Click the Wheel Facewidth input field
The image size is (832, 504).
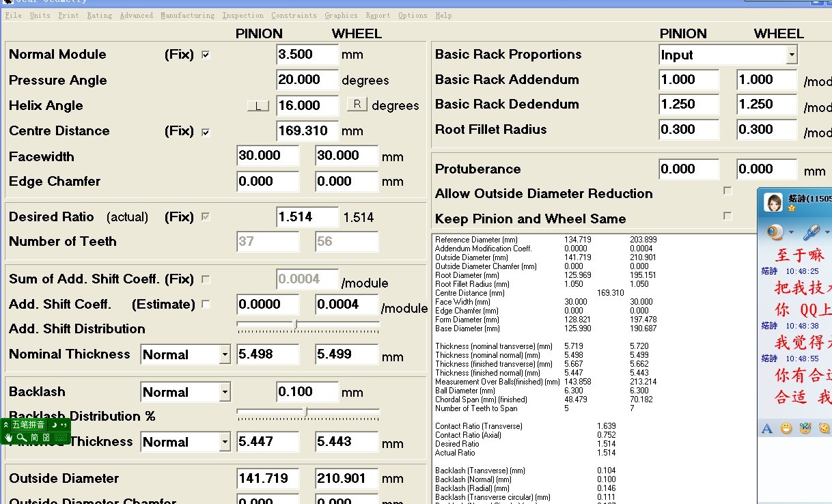[346, 156]
